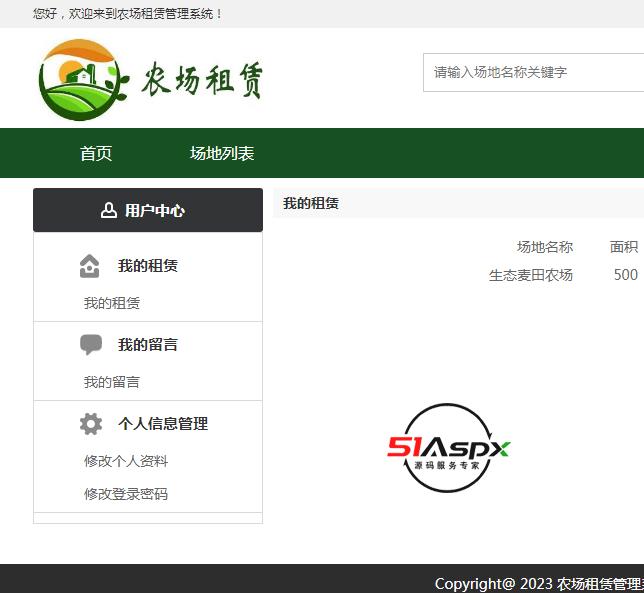The height and width of the screenshot is (593, 644).
Task: Open the 场地列表 navigation item
Action: tap(222, 153)
